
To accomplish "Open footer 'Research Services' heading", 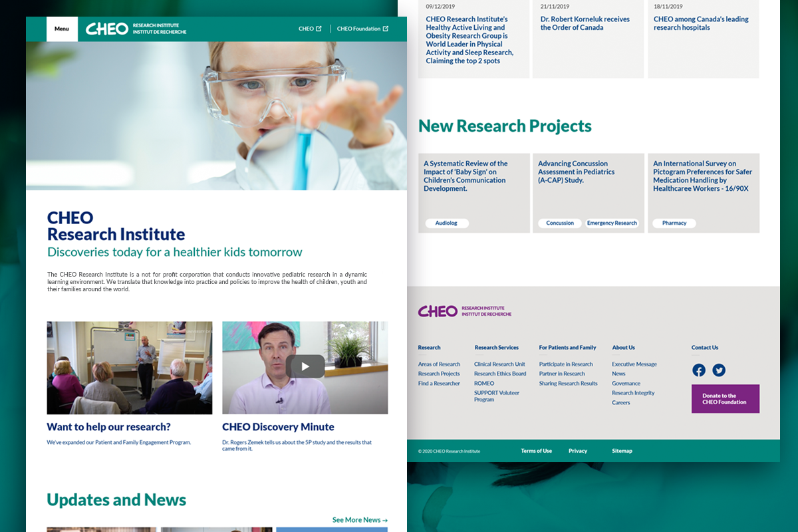I will (497, 348).
